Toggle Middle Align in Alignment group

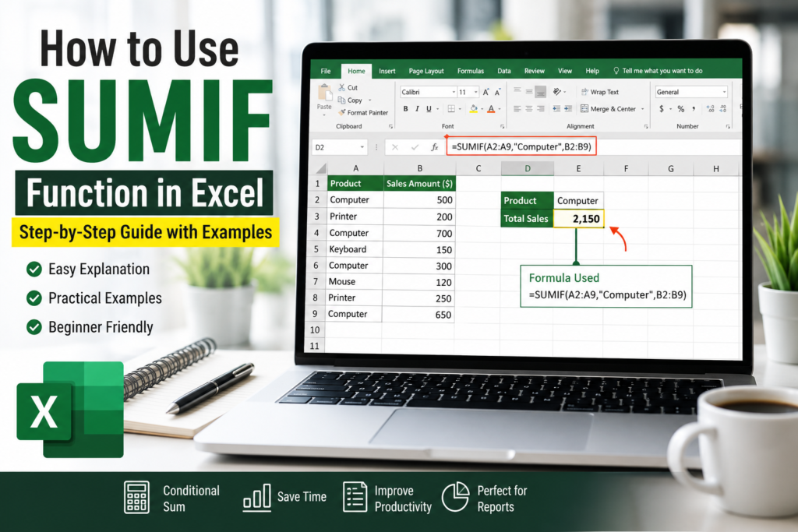(x=529, y=92)
